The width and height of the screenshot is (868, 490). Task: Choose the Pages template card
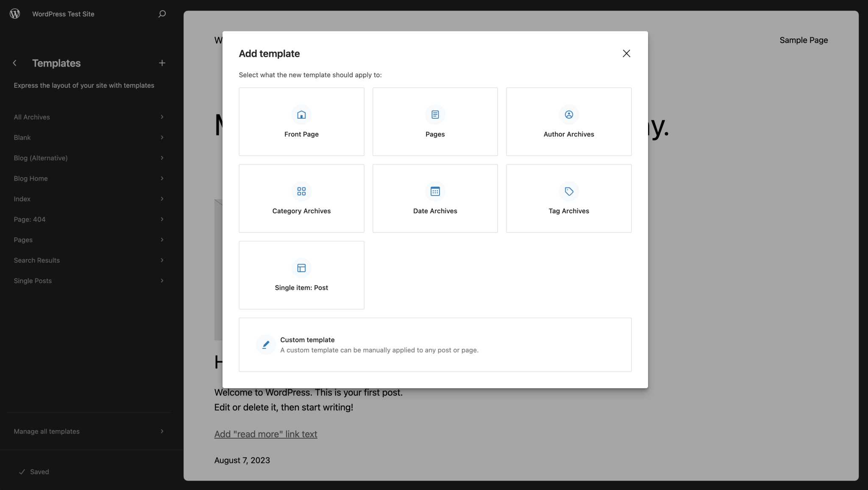pos(435,122)
